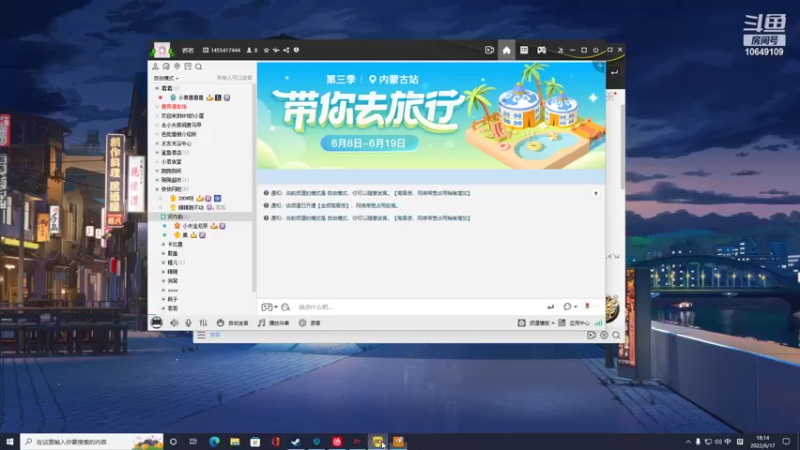Click the 6月8日-6月19日 date pill

point(368,143)
